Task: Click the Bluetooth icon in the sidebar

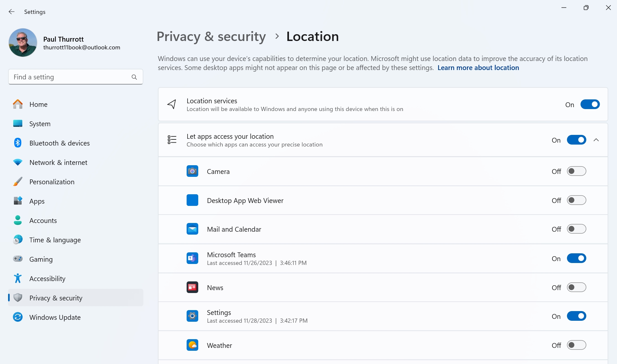Action: click(18, 143)
